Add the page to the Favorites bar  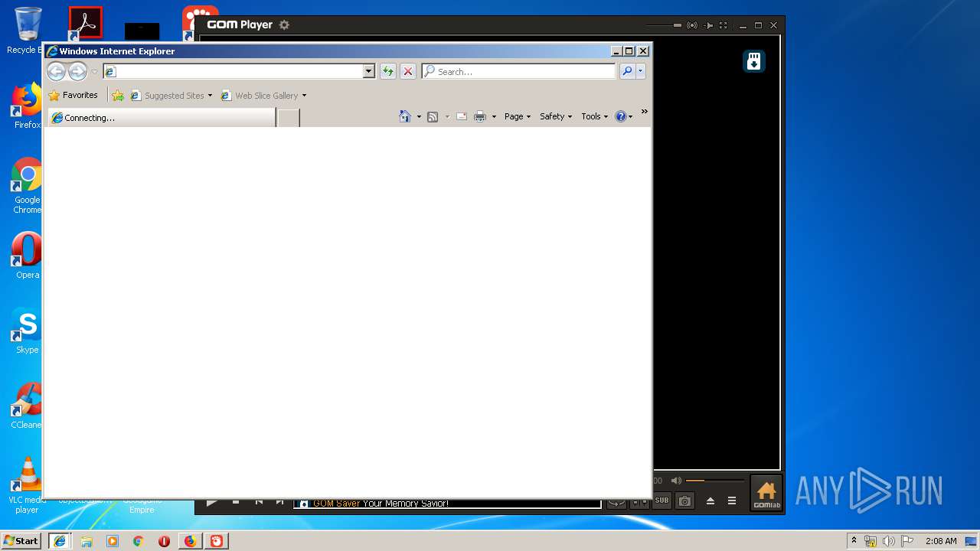[118, 96]
